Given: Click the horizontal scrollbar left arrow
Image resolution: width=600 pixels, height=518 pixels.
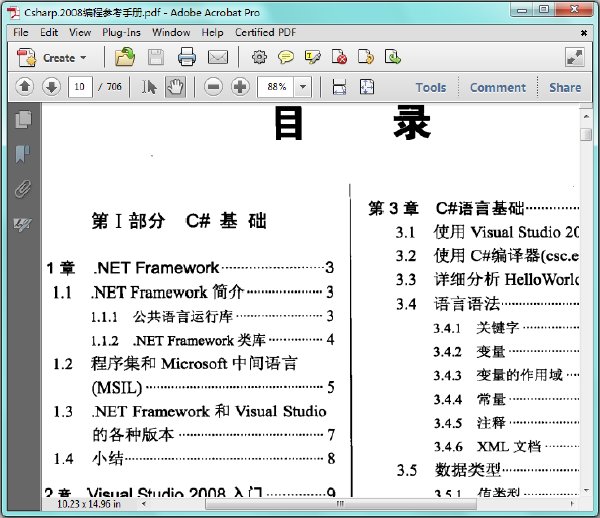Looking at the screenshot, I should click(144, 504).
